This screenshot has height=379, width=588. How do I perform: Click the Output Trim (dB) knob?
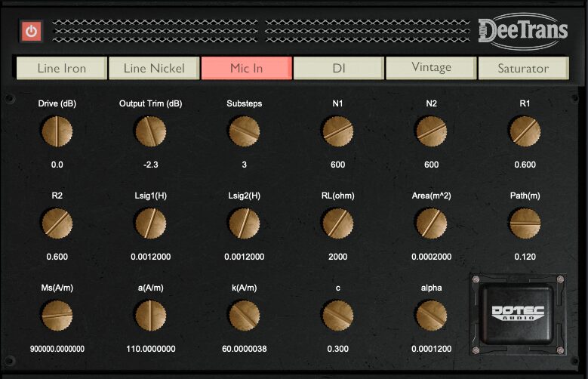coord(151,132)
